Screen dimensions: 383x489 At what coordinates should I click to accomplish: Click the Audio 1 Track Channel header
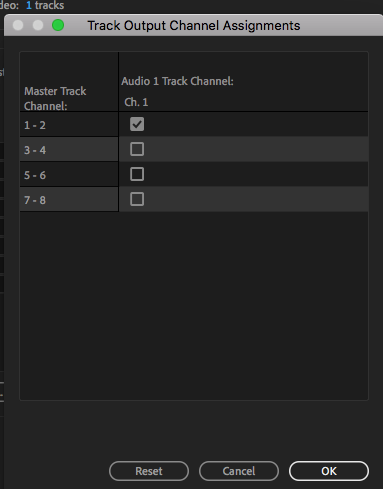(x=177, y=81)
